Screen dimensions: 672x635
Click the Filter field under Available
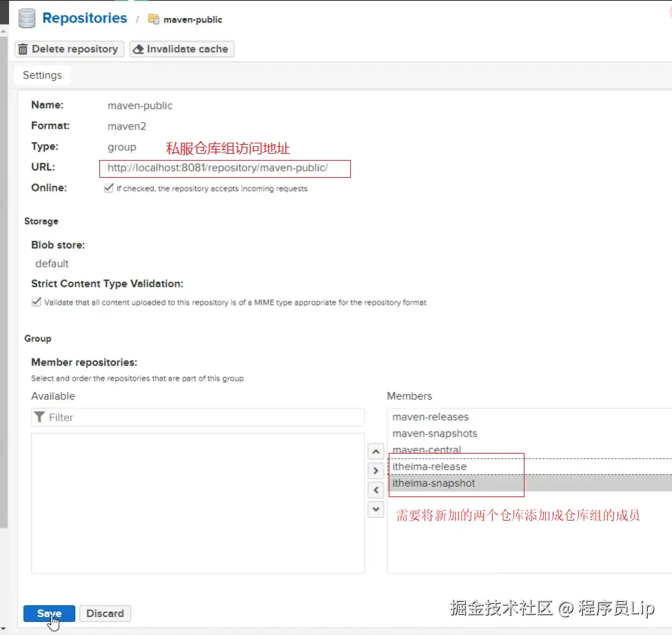coord(198,417)
